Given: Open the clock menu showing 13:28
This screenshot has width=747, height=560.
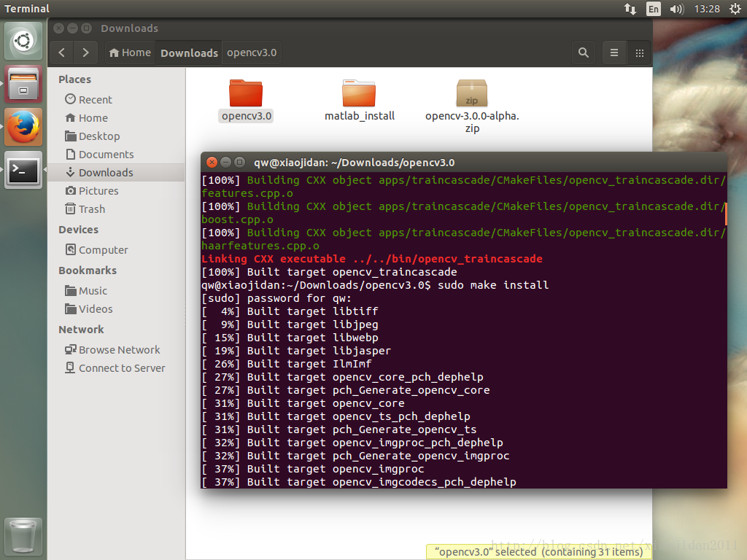Looking at the screenshot, I should (707, 9).
